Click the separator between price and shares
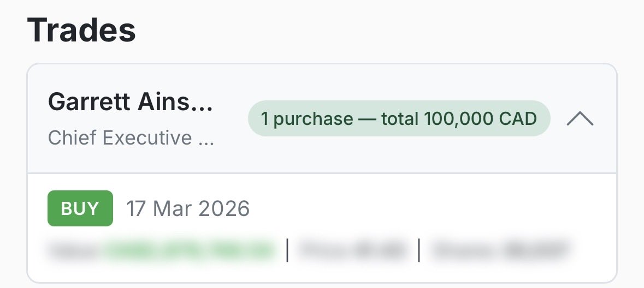644x288 pixels. [419, 250]
